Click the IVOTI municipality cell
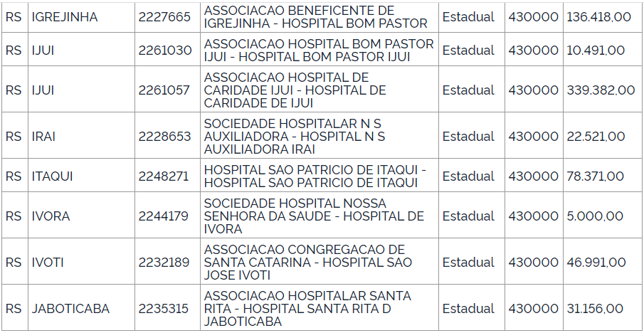This screenshot has width=644, height=333. tap(48, 263)
